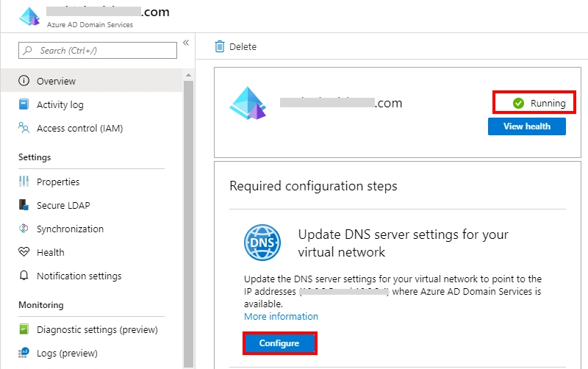Click the Overview info icon in sidebar
The width and height of the screenshot is (588, 369).
click(24, 81)
